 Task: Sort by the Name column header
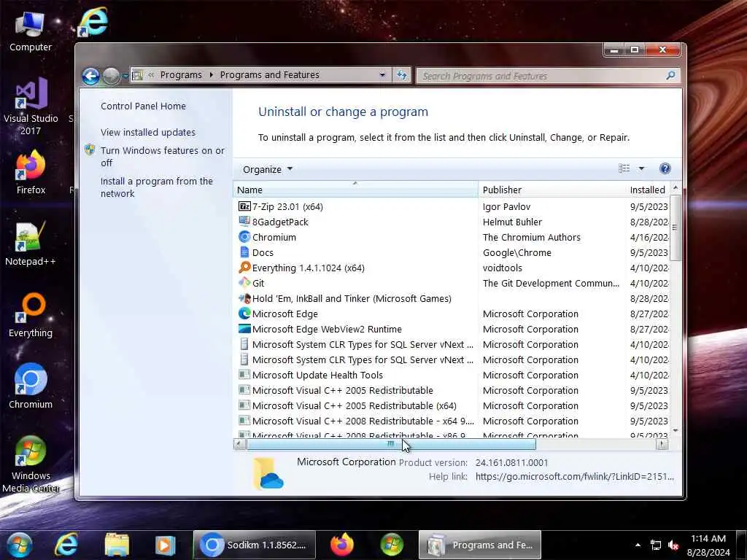click(x=355, y=190)
